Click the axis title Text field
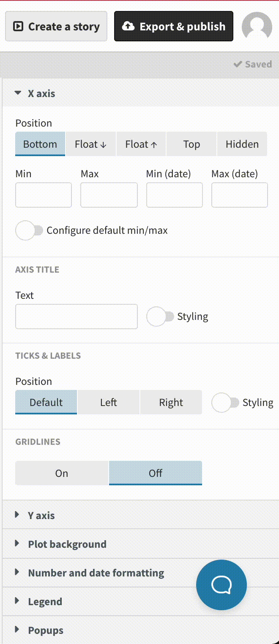Image resolution: width=279 pixels, height=644 pixels. coord(77,317)
